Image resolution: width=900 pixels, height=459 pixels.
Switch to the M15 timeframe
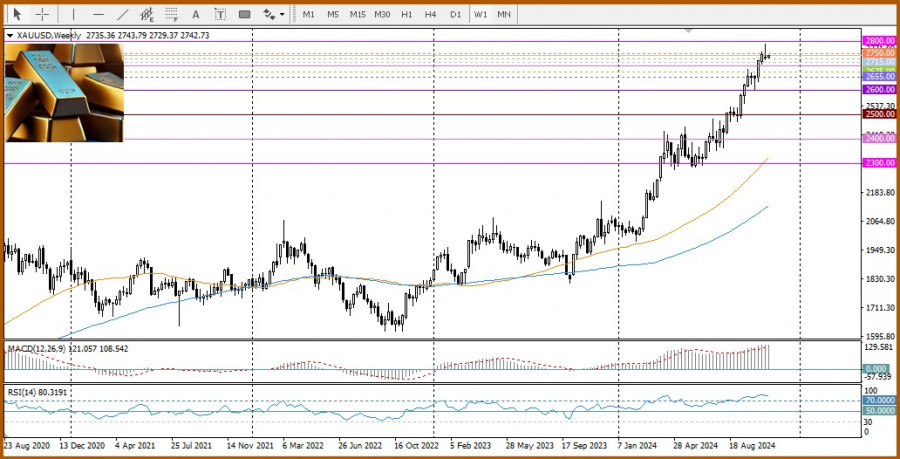pyautogui.click(x=357, y=14)
